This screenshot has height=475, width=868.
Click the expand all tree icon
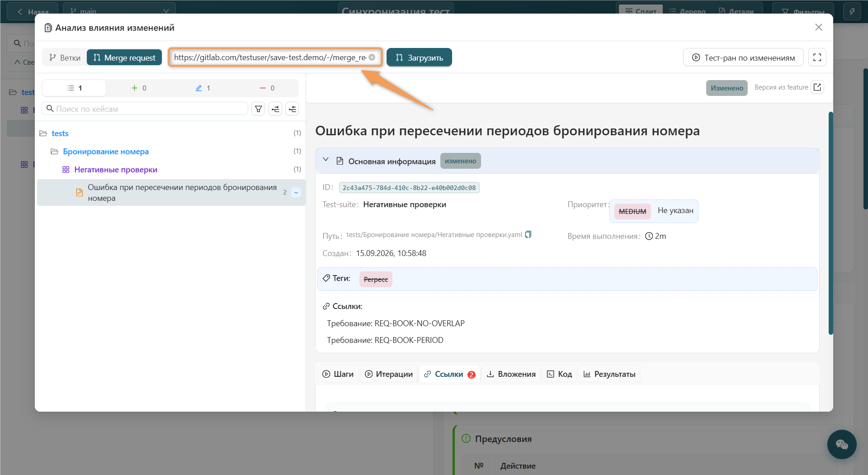pos(275,109)
